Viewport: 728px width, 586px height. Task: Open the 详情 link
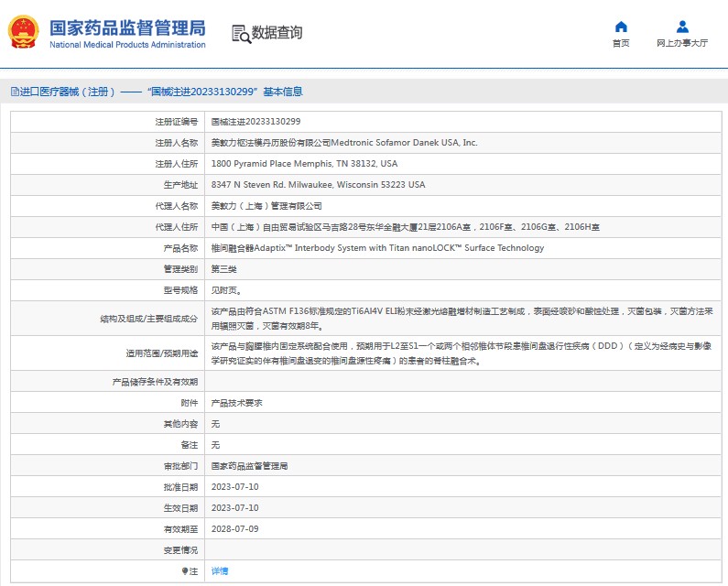click(x=220, y=571)
